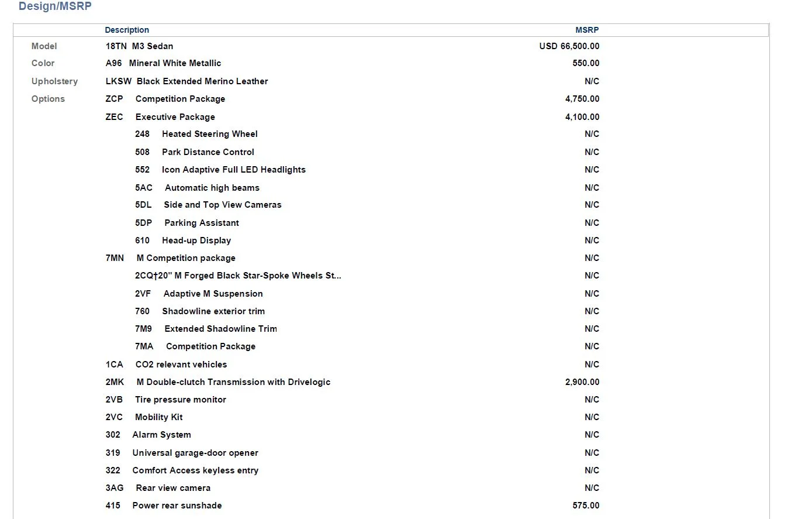The width and height of the screenshot is (812, 519).
Task: Click 248 Heated Steering Wheel
Action: [196, 134]
